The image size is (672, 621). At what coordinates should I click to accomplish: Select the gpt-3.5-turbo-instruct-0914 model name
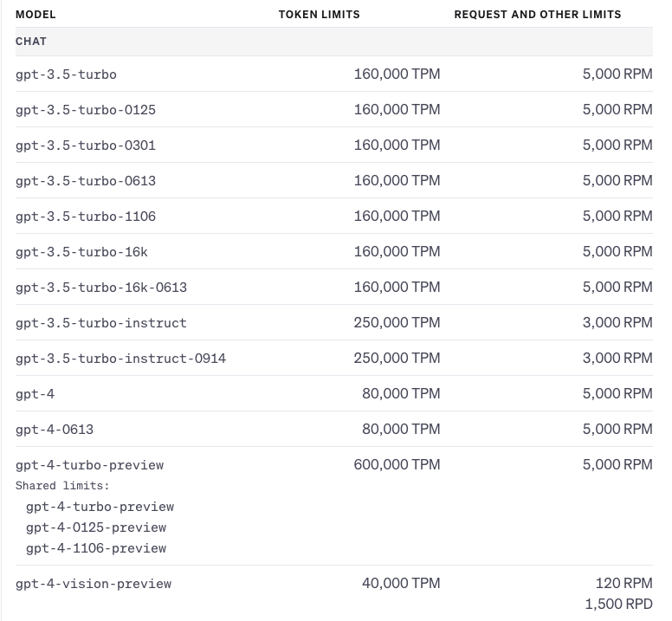tap(120, 359)
